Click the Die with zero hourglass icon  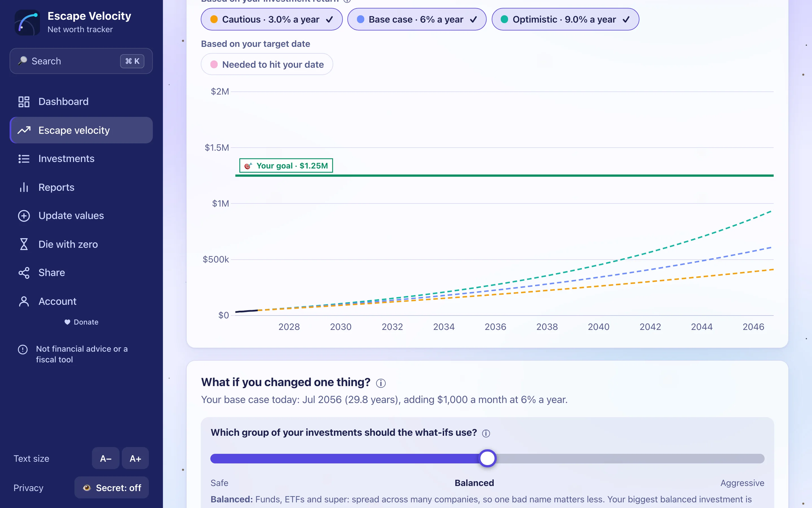coord(24,244)
